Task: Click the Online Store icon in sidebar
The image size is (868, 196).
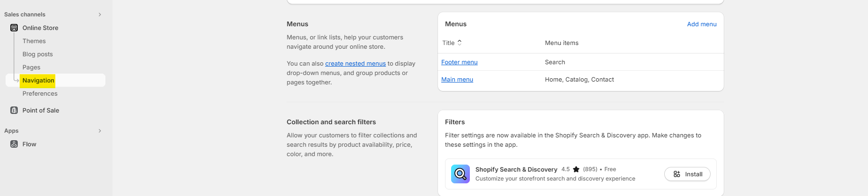Action: 14,28
